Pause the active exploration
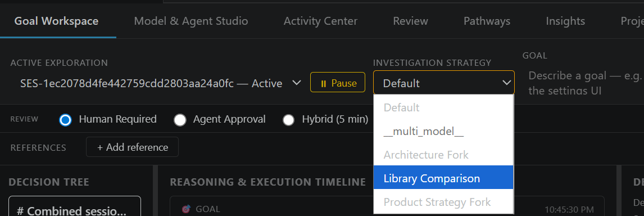This screenshot has width=644, height=216. [338, 82]
